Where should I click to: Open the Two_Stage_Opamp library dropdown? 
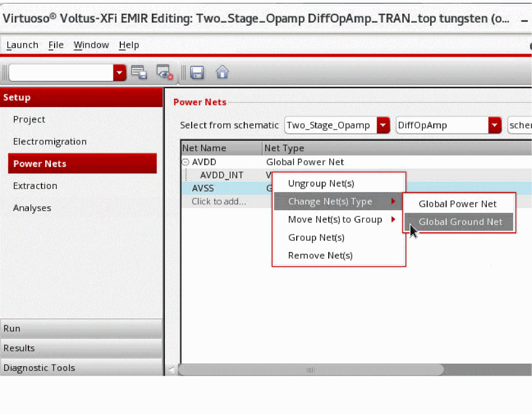pos(383,125)
